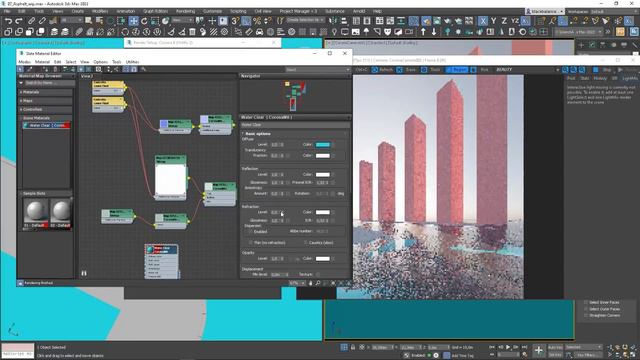Select the Rotate transform tool
640x360 pixels.
pyautogui.click(x=144, y=21)
